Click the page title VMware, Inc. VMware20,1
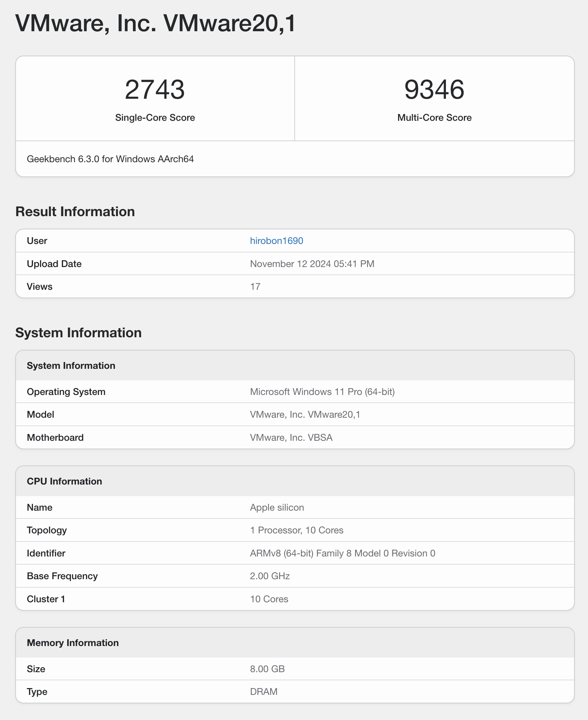This screenshot has width=588, height=720. (156, 23)
